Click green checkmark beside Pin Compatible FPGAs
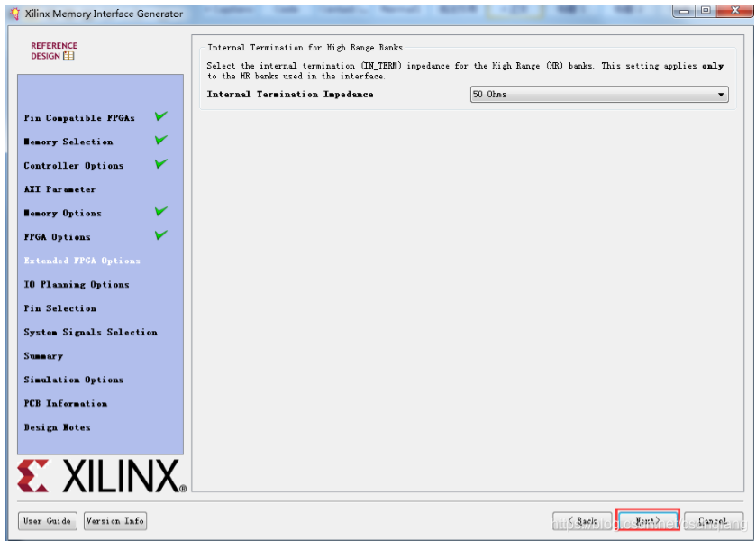 pos(161,115)
